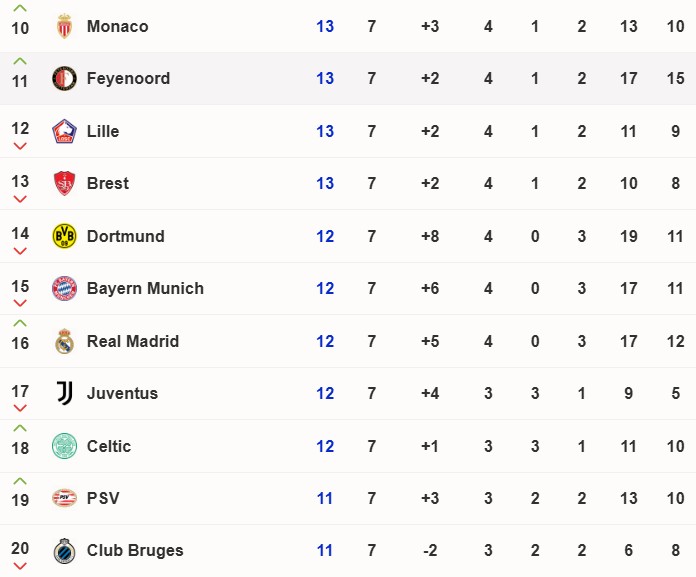Select the Real Madrid crest

point(64,341)
